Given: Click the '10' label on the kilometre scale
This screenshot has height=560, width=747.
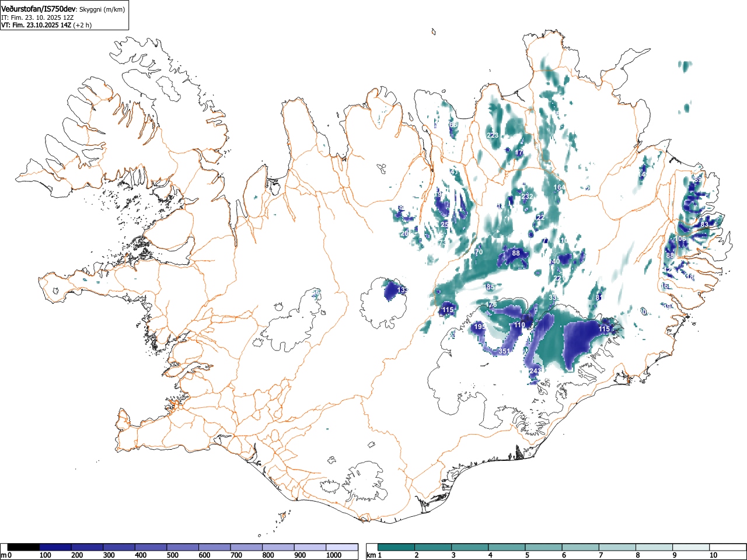Looking at the screenshot, I should click(x=713, y=555).
